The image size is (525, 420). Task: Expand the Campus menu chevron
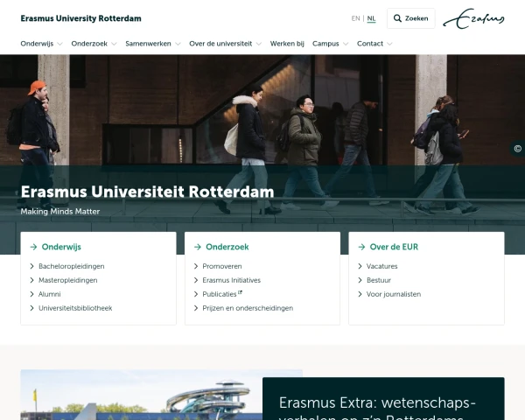346,44
